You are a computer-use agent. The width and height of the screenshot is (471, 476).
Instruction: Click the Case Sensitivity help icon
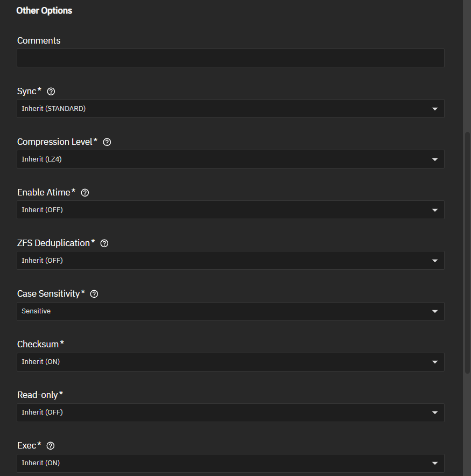[94, 294]
